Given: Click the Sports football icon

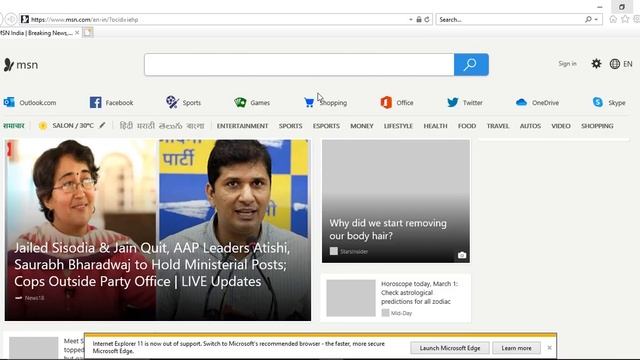Looking at the screenshot, I should pyautogui.click(x=172, y=102).
